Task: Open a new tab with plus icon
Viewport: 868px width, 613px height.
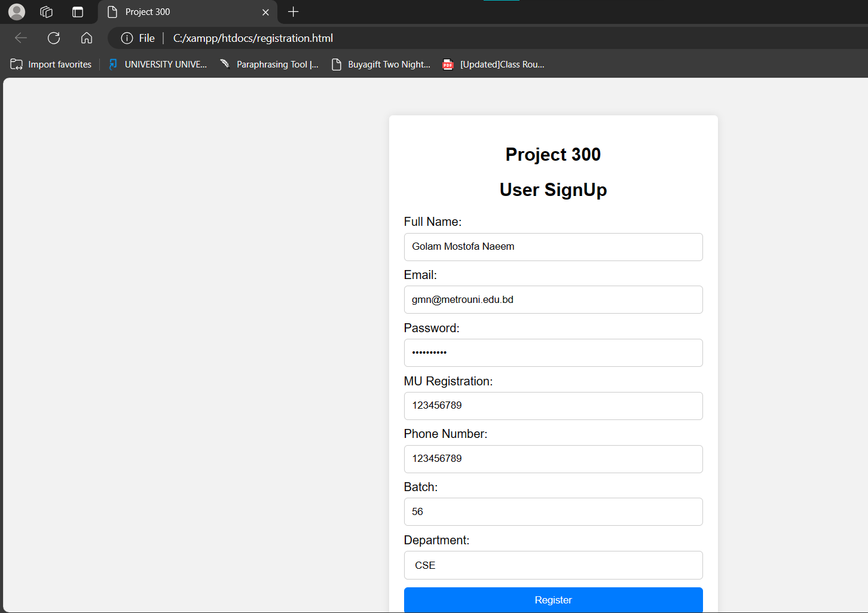Action: [x=293, y=12]
